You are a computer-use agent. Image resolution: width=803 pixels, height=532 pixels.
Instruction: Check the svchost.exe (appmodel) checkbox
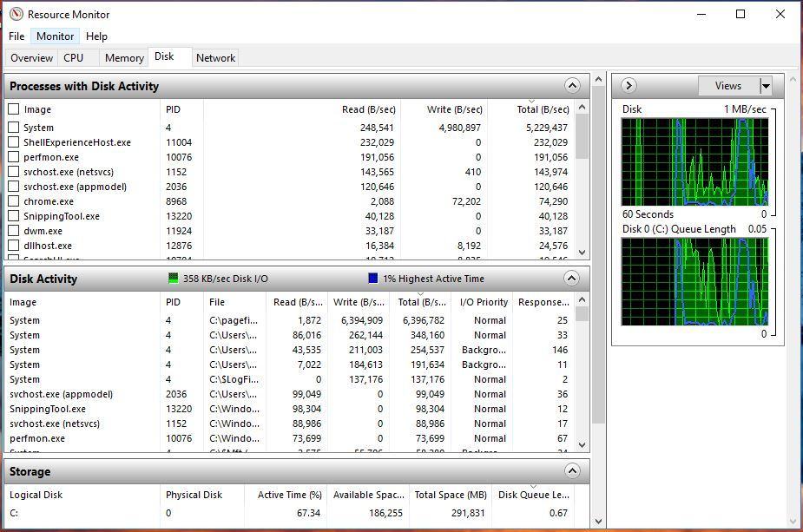[14, 187]
